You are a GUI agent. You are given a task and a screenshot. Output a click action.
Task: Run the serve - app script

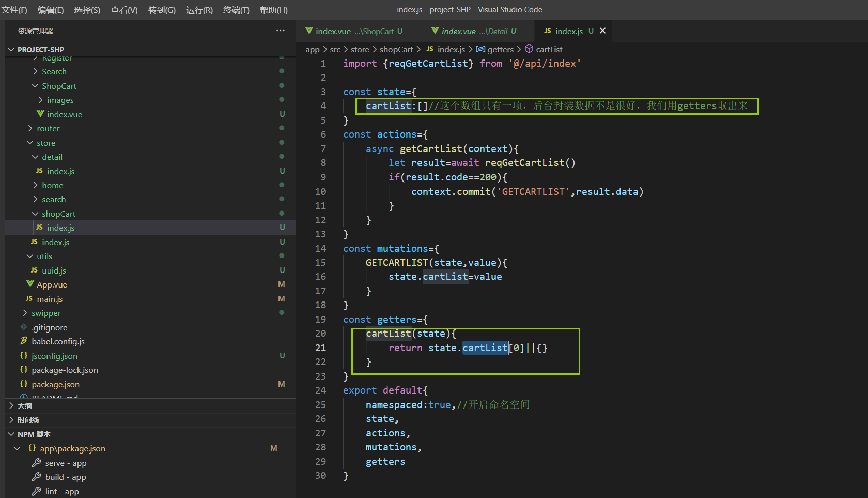[66, 463]
